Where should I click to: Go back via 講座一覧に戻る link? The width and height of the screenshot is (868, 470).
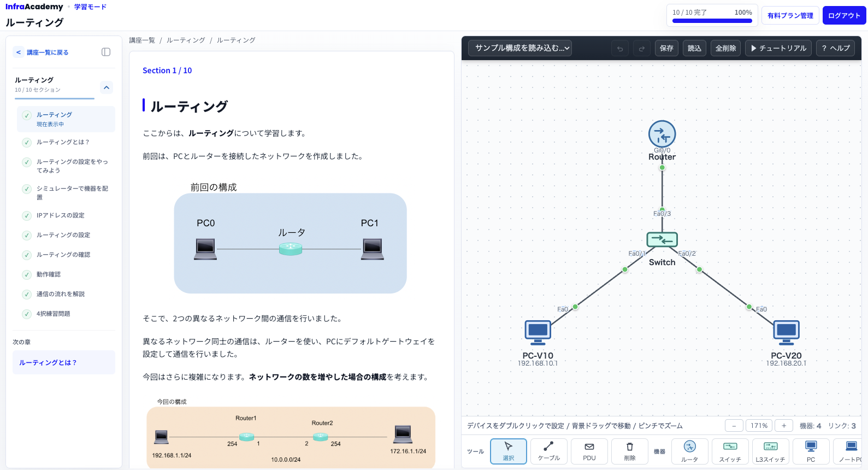(42, 52)
